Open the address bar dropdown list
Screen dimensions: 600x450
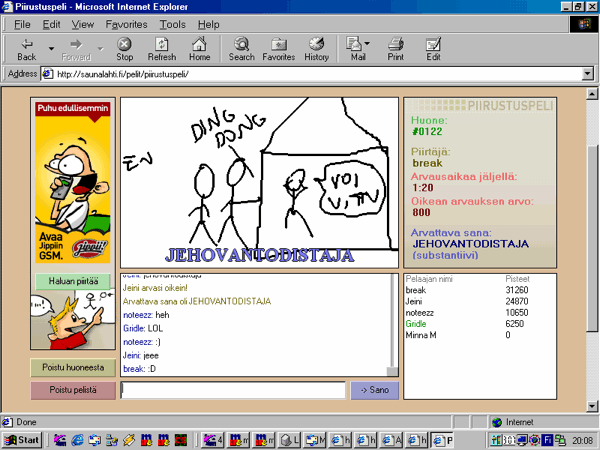(x=586, y=74)
